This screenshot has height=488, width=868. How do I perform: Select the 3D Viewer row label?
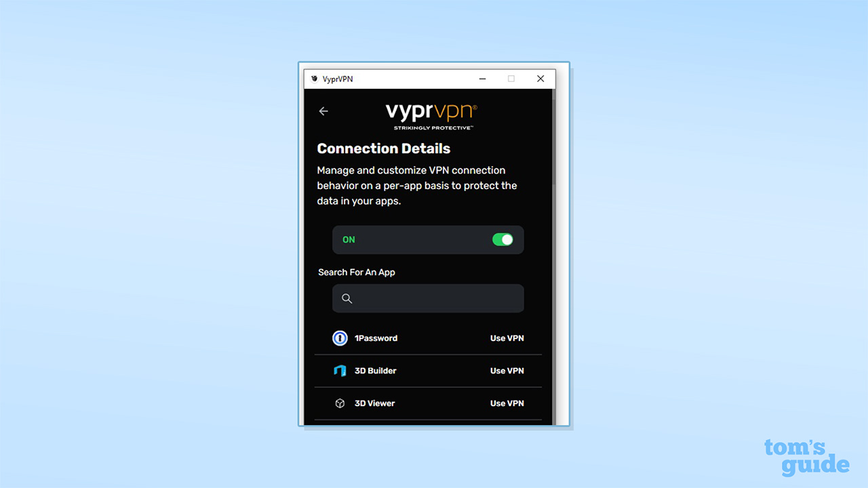point(374,403)
